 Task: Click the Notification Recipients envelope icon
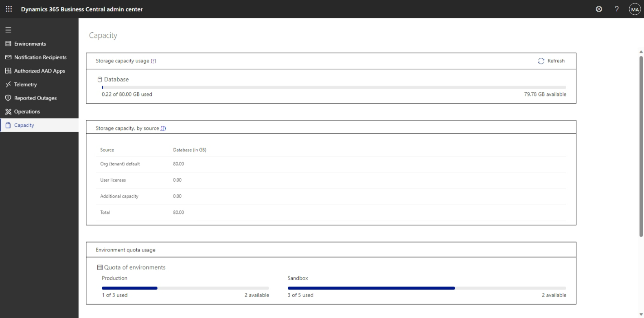click(8, 57)
